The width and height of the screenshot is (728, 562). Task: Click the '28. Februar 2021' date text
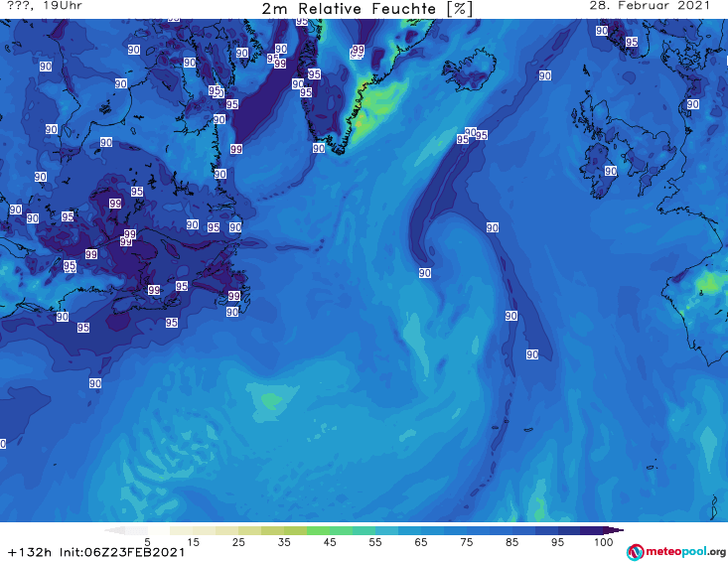click(x=650, y=6)
